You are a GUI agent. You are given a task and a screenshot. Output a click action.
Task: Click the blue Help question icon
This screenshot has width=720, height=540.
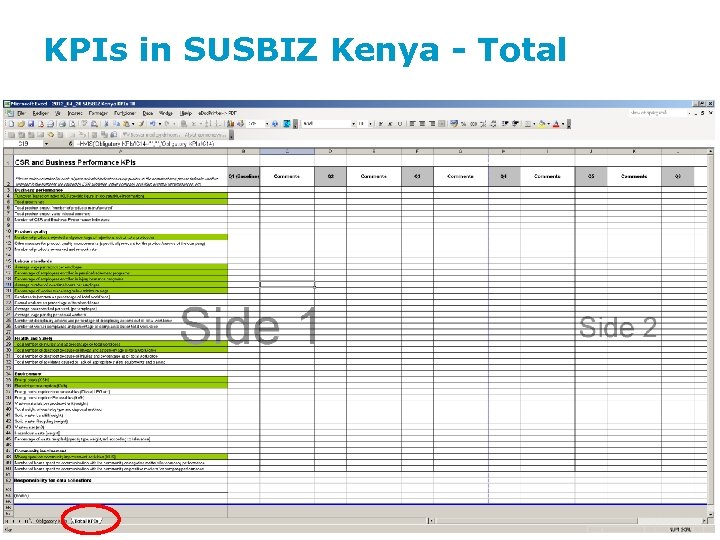click(275, 124)
